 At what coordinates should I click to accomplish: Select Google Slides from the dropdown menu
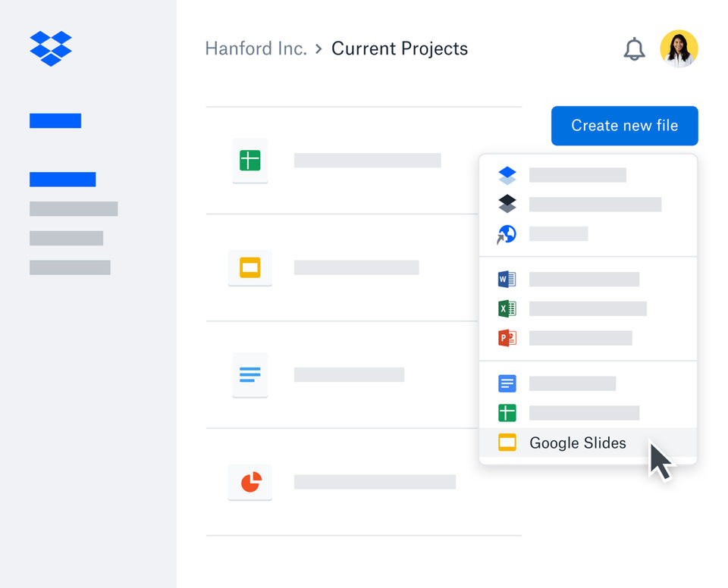point(577,443)
